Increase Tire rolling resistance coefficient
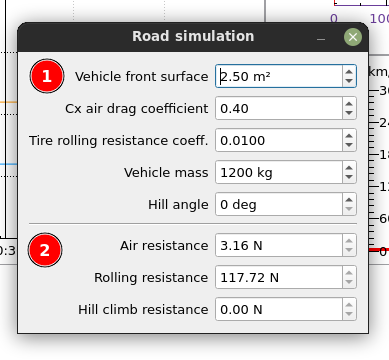Screen dimensions: 389x360 point(349,135)
